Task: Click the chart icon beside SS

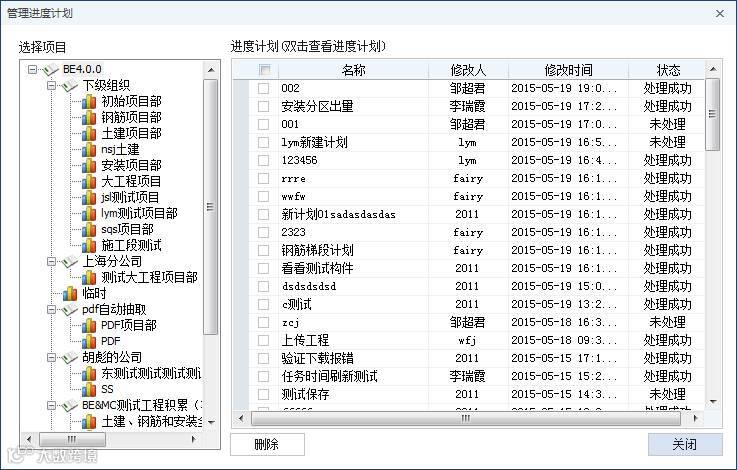Action: pos(89,389)
